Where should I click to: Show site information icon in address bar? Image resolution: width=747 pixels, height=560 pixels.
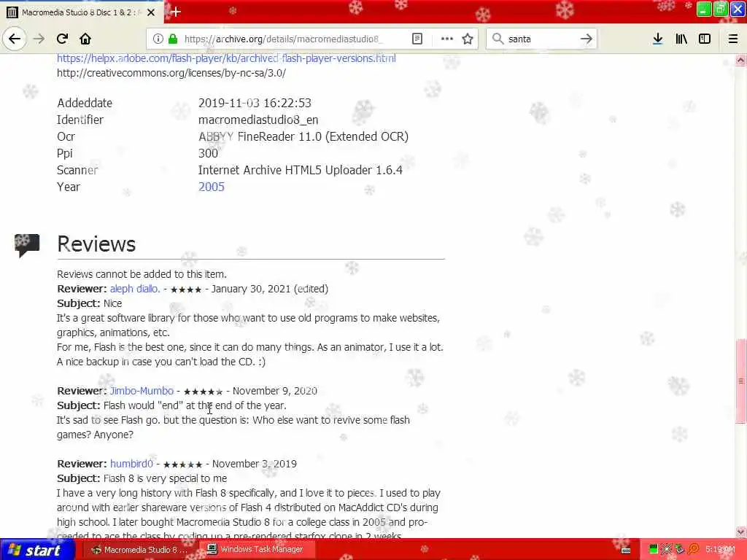click(158, 39)
